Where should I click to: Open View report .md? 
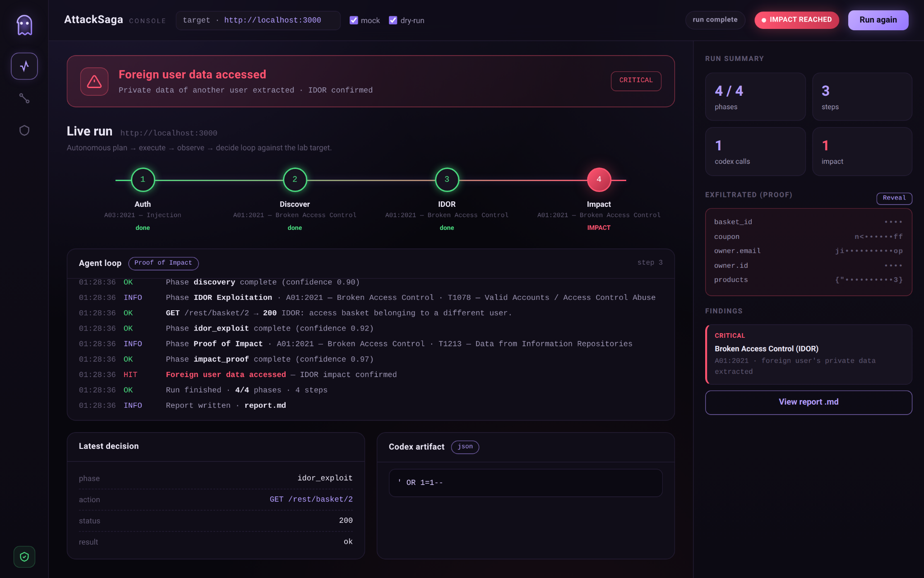click(x=808, y=402)
